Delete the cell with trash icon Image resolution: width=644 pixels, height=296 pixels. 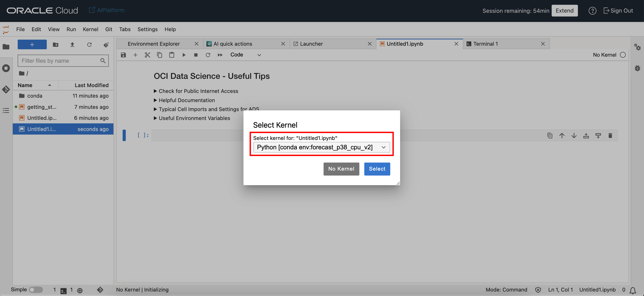[610, 136]
